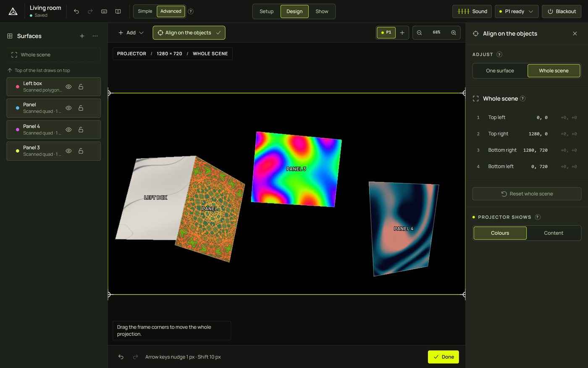Click the Done button
Viewport: 588px width, 368px height.
[444, 357]
